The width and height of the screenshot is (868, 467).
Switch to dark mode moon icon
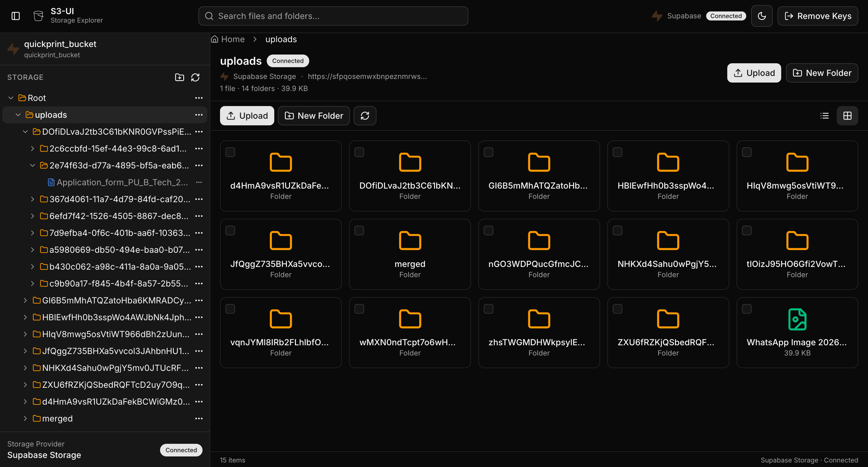click(762, 16)
